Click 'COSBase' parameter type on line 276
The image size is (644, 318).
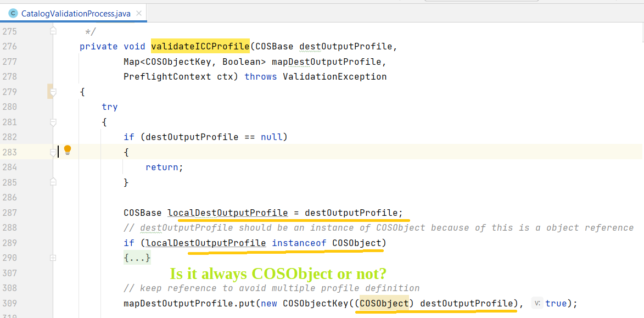click(x=274, y=47)
